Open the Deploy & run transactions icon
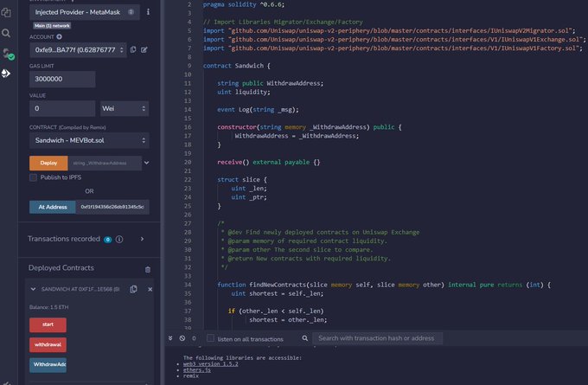This screenshot has height=385, width=588. tap(6, 74)
